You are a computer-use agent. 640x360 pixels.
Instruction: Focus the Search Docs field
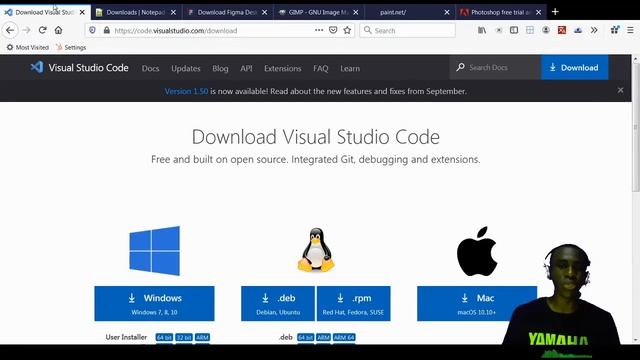495,67
